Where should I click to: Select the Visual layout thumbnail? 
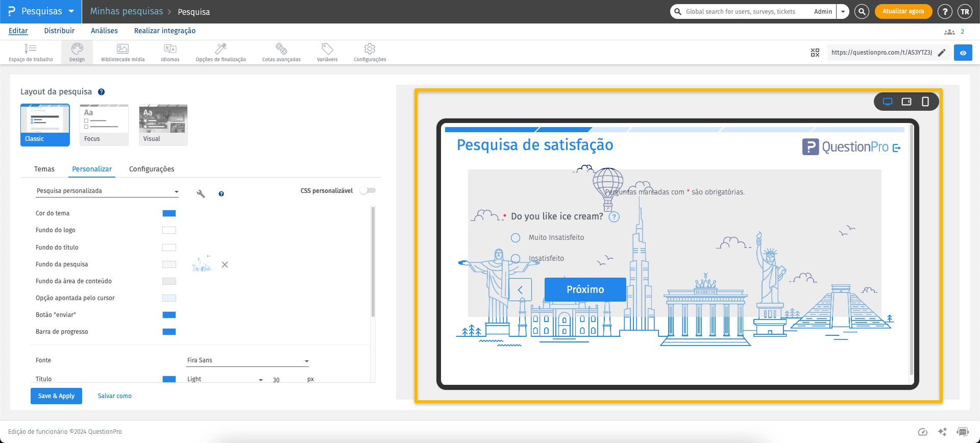tap(163, 125)
